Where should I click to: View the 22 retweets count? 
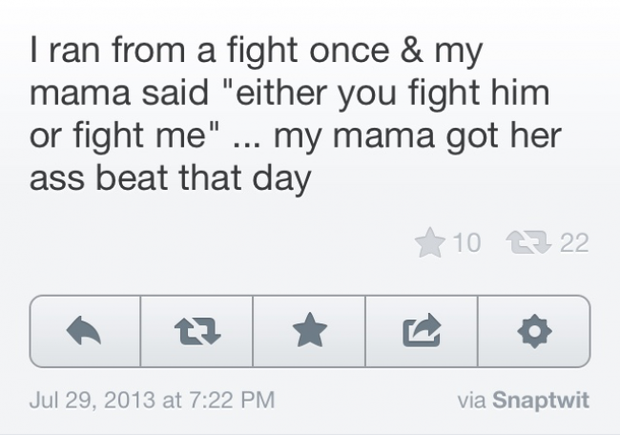(x=574, y=242)
